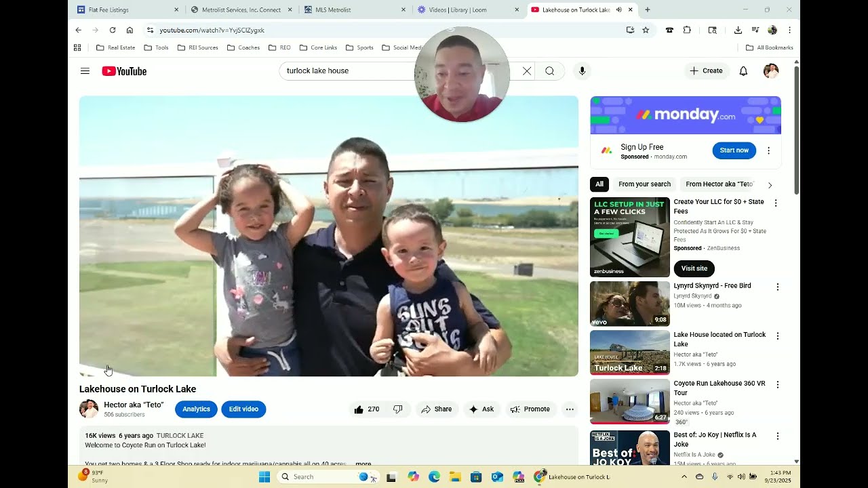Open the phone extension icon
Image resolution: width=868 pixels, height=488 pixels.
click(x=669, y=30)
